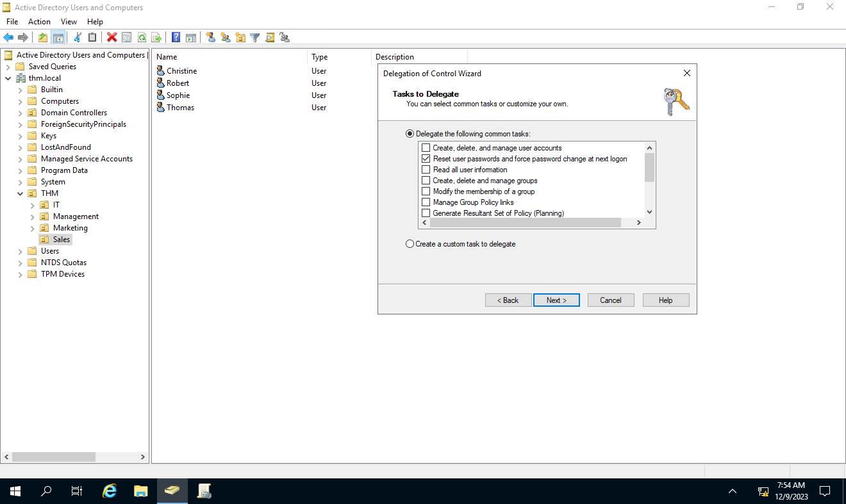The width and height of the screenshot is (846, 504).
Task: Expand the Marketing organizational unit
Action: coord(33,228)
